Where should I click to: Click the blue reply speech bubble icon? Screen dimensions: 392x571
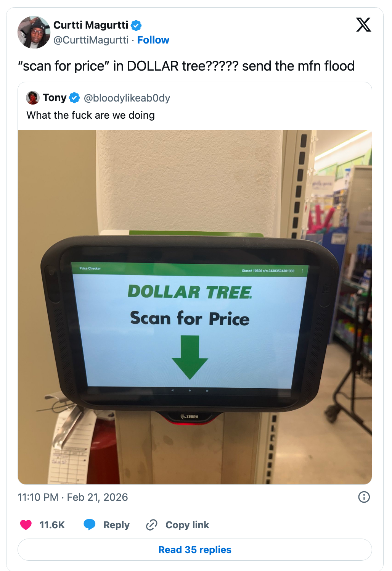(x=90, y=525)
